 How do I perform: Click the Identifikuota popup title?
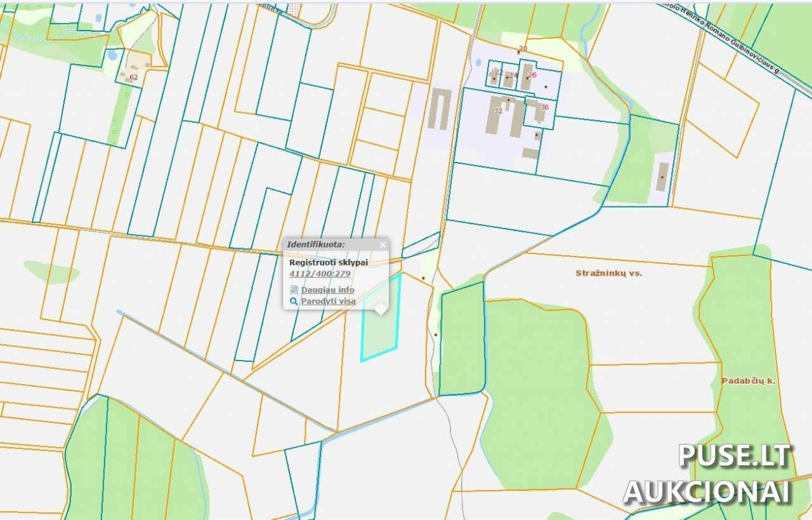[x=316, y=244]
